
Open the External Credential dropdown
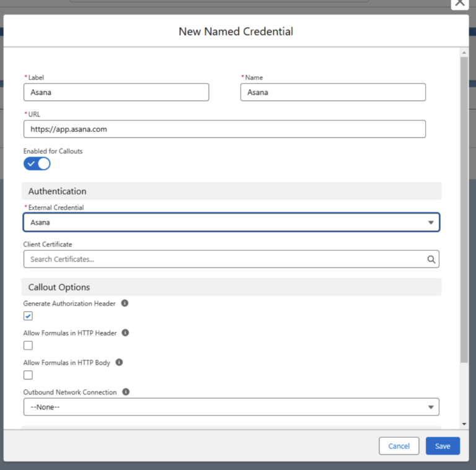[231, 222]
